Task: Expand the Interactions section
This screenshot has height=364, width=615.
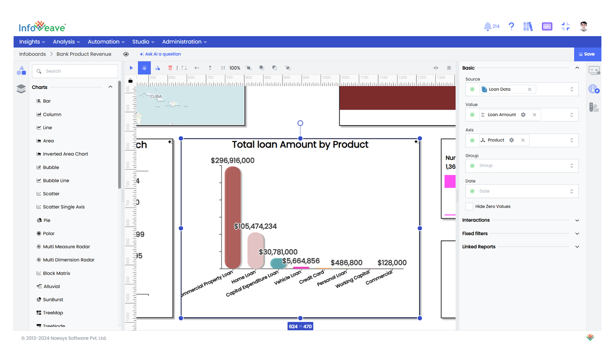Action: tap(577, 220)
